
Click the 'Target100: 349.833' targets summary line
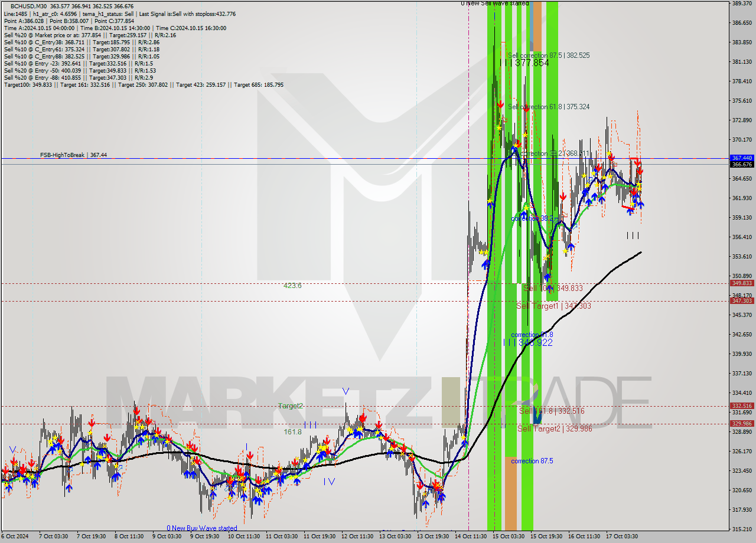[144, 85]
